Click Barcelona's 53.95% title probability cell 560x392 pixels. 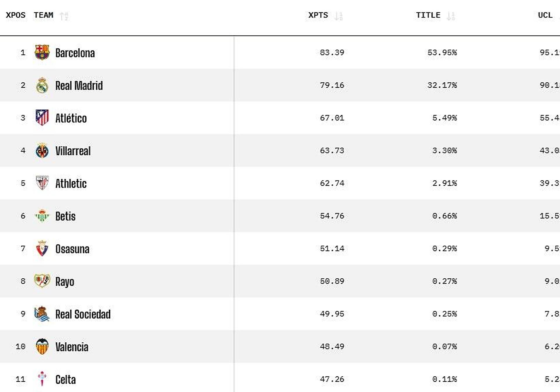[442, 52]
